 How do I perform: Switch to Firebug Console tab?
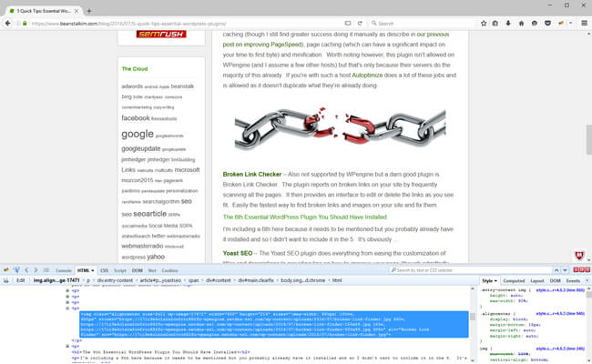[x=64, y=270]
